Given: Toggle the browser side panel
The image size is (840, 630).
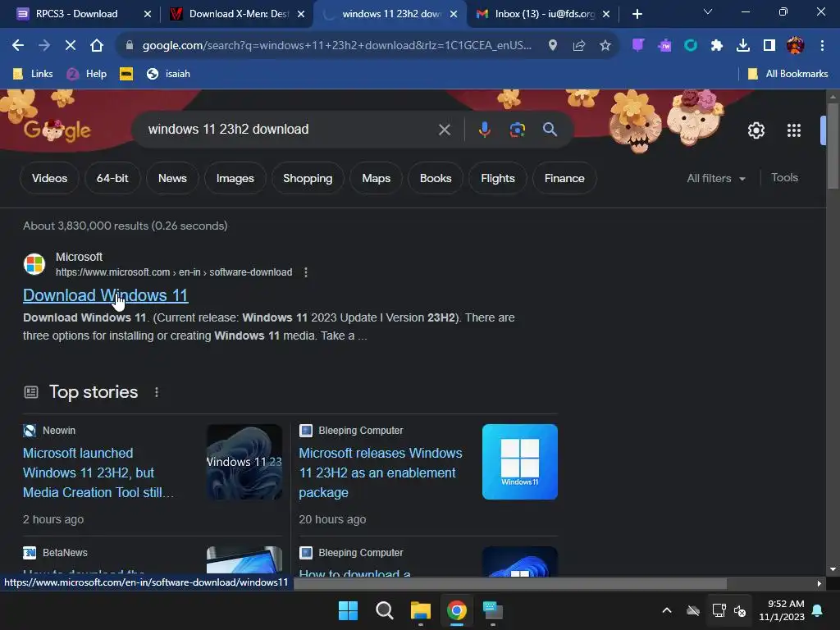Looking at the screenshot, I should (x=769, y=46).
